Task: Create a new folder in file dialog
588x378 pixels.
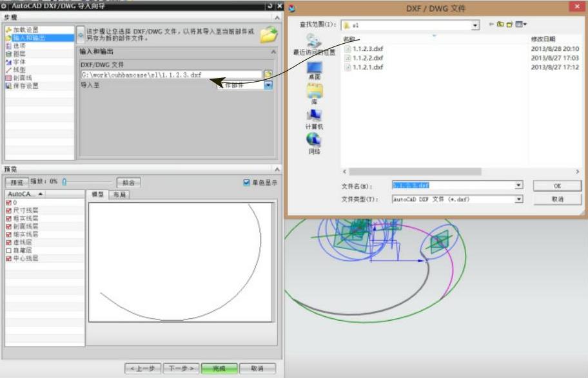Action: (x=509, y=24)
